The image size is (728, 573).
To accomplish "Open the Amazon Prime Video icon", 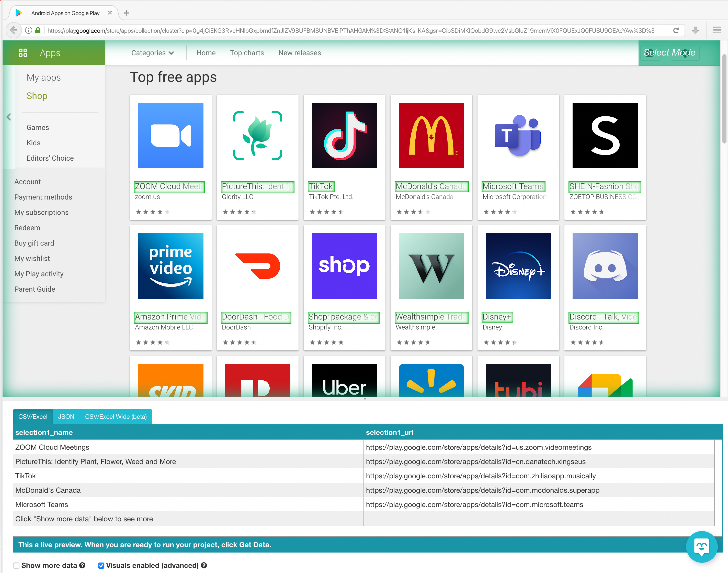I will point(170,266).
